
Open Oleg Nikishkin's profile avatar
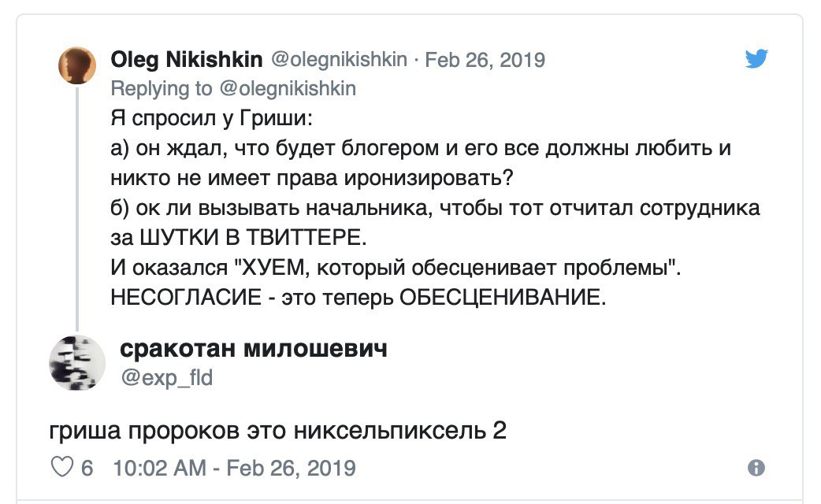tap(77, 65)
